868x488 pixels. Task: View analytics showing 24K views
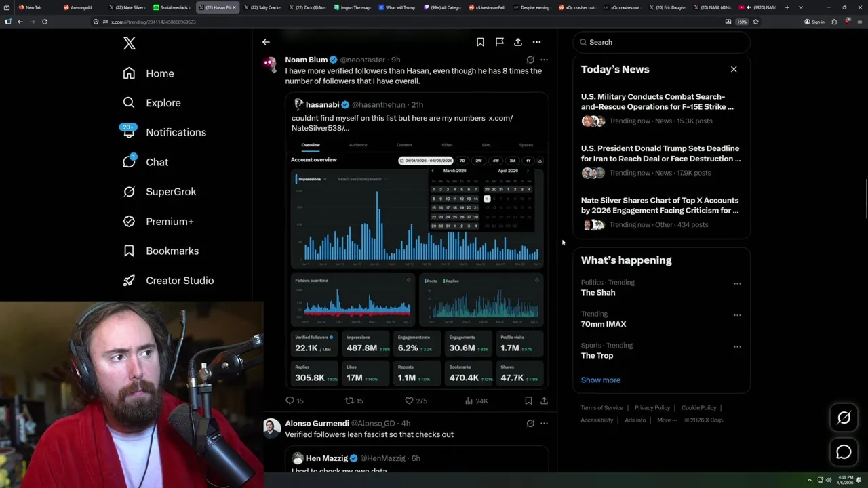(x=476, y=401)
